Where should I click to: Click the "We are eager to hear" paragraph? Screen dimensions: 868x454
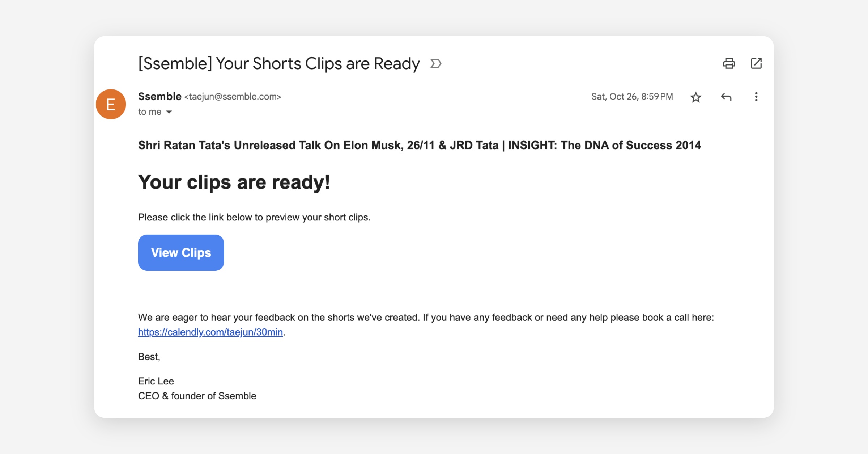tap(426, 318)
